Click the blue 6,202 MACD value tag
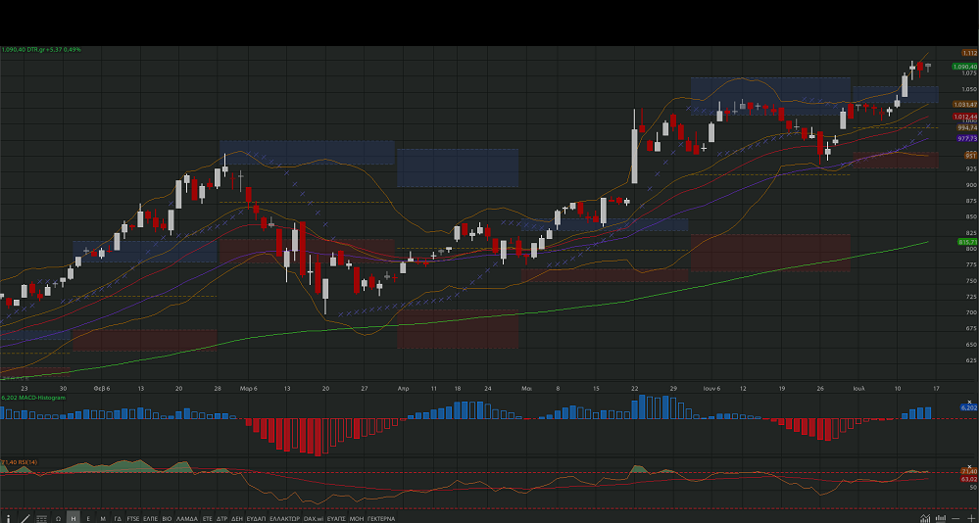 click(x=968, y=407)
